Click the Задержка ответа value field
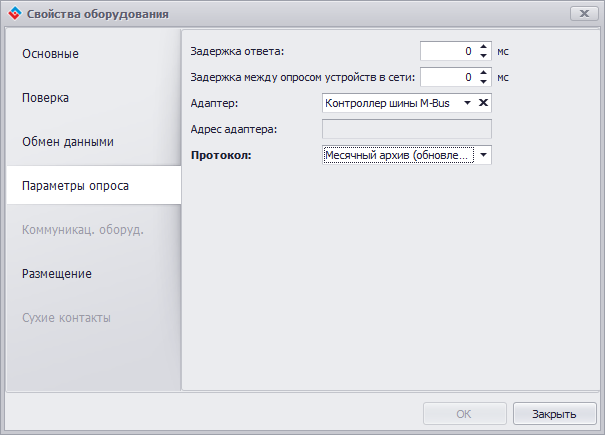The image size is (605, 435). pos(447,51)
